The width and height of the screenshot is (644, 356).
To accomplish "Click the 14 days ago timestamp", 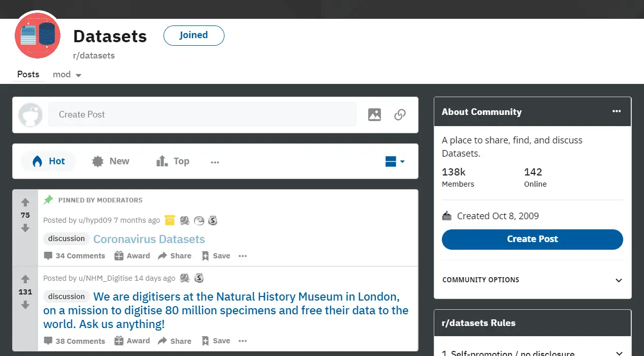I will tap(154, 278).
